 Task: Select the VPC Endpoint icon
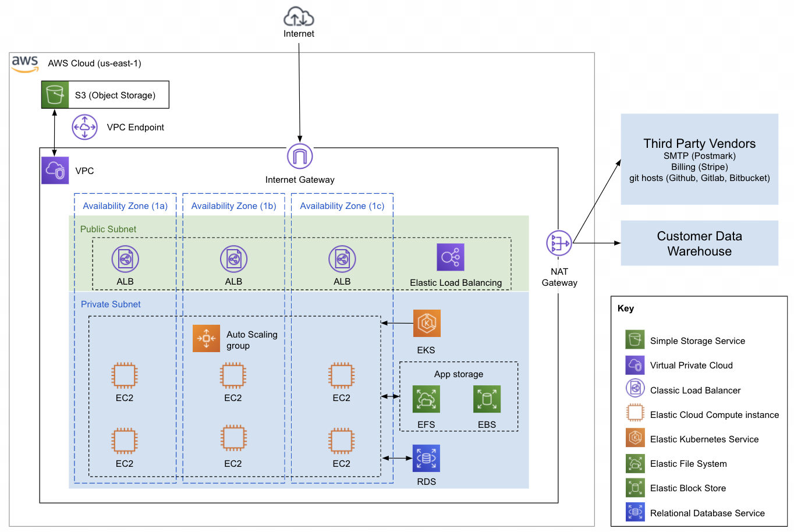85,127
